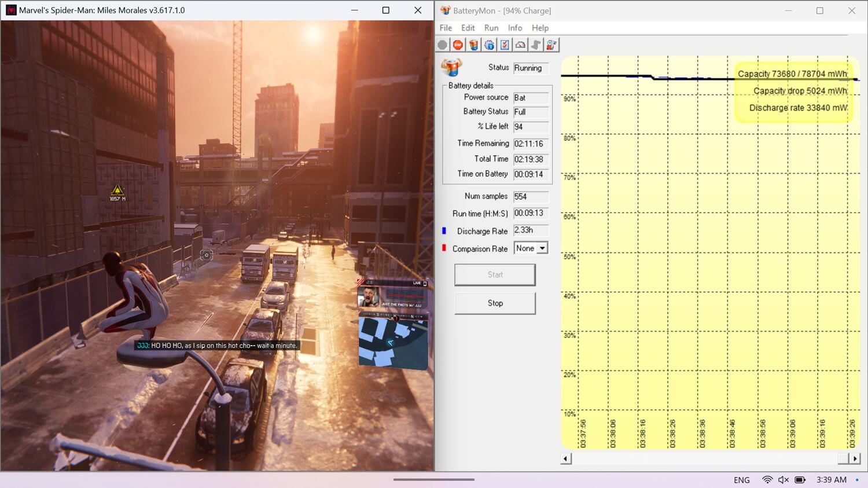This screenshot has width=868, height=488.
Task: Click the graph scrollbar right arrow
Action: coord(855,458)
